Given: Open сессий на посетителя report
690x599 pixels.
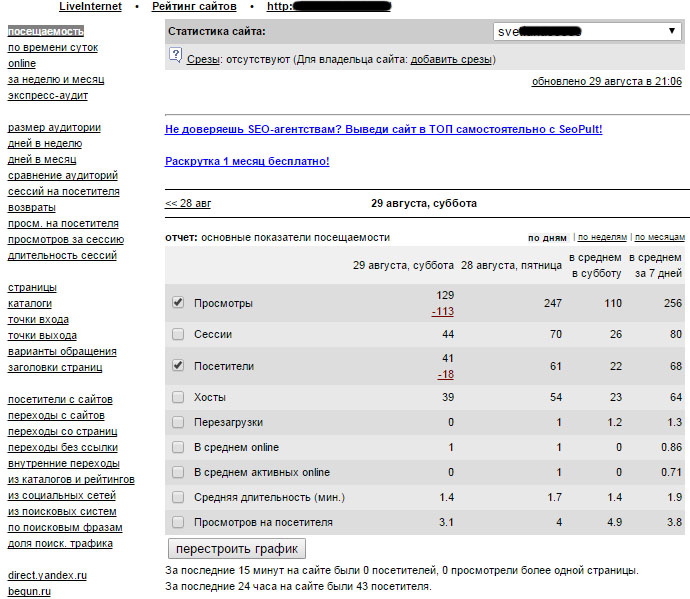Looking at the screenshot, I should coord(64,191).
